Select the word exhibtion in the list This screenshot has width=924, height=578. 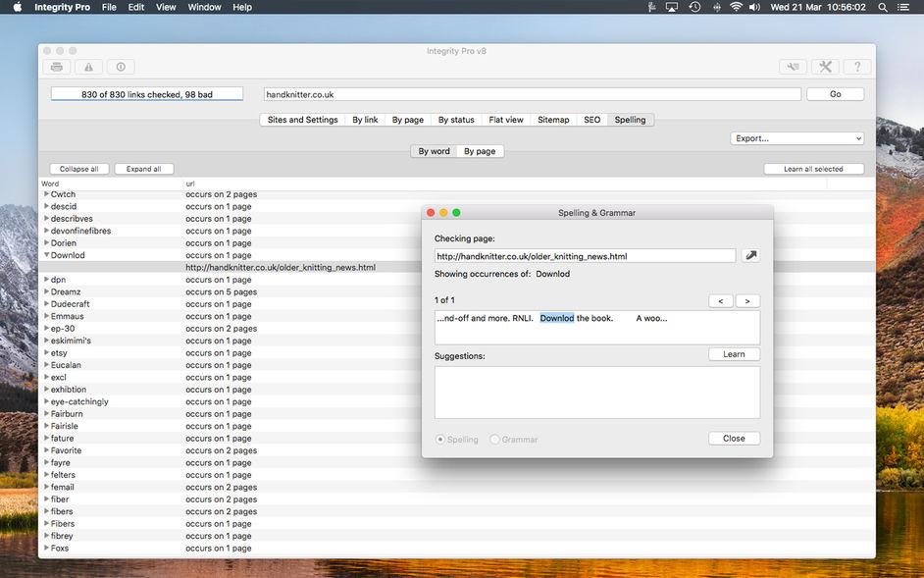click(69, 390)
